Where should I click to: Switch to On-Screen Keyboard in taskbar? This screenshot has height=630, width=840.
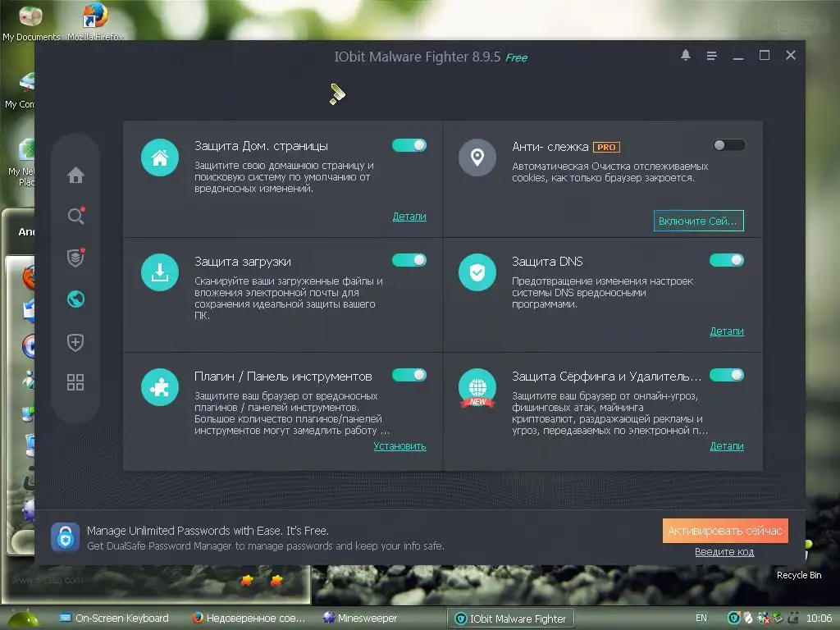click(115, 619)
